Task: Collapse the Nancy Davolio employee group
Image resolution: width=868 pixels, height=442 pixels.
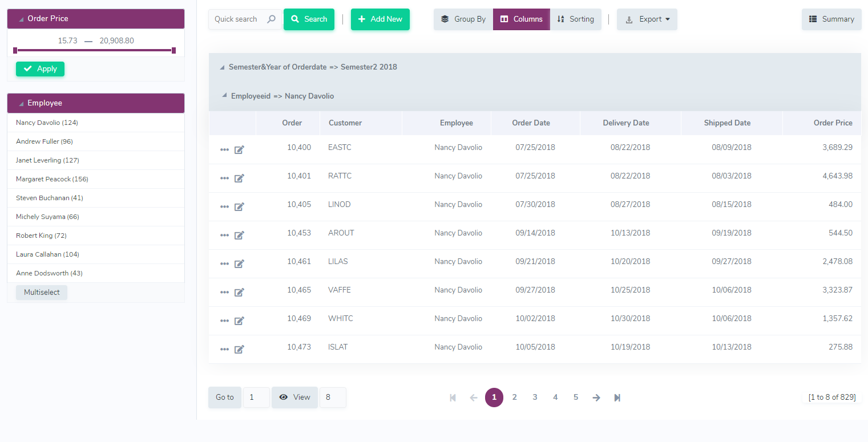Action: [224, 96]
